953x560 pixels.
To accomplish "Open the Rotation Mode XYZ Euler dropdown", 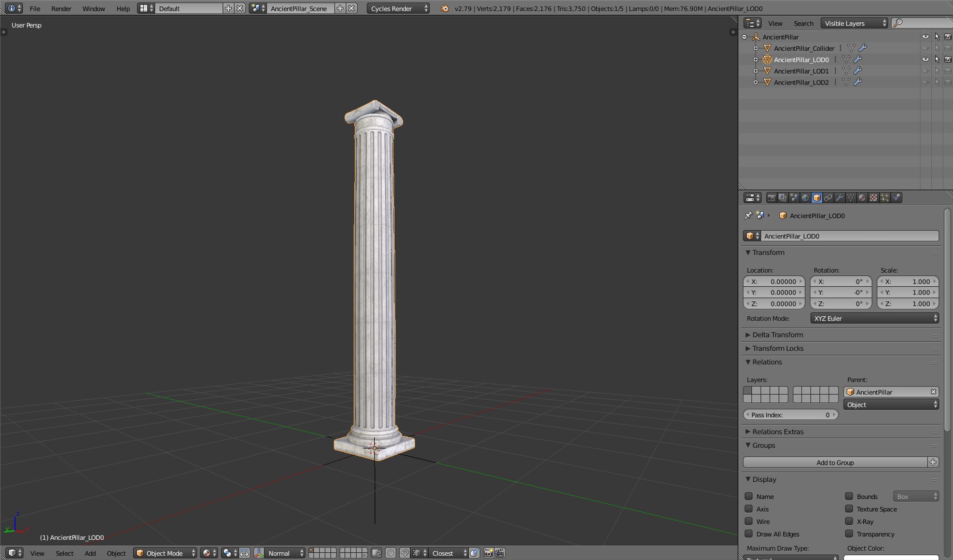I will coord(875,318).
